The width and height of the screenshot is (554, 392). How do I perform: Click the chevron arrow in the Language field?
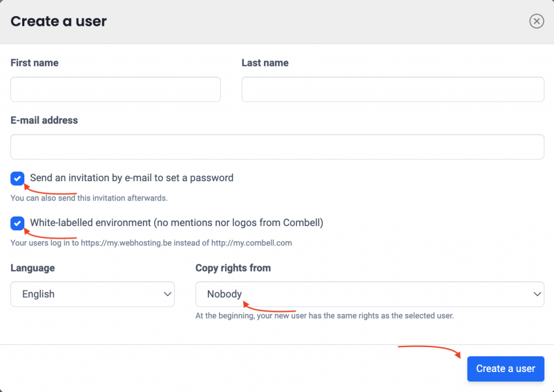(x=168, y=294)
